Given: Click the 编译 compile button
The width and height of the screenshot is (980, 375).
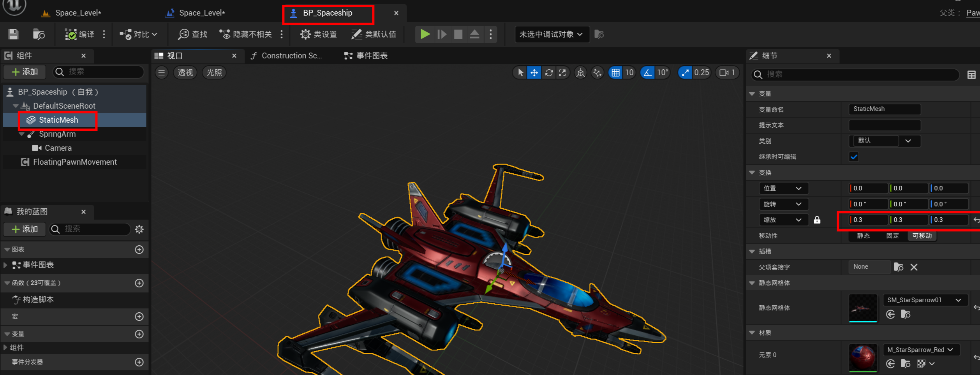Looking at the screenshot, I should (x=79, y=34).
